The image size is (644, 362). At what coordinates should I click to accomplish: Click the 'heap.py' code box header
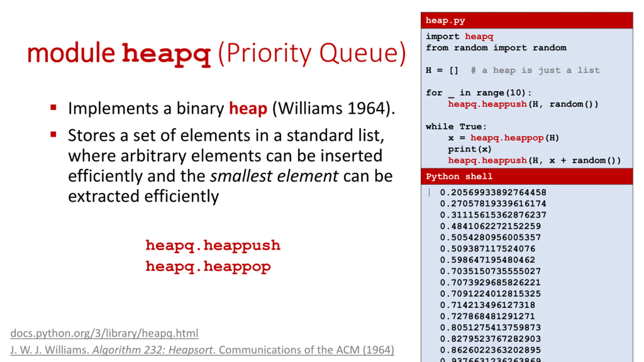(527, 20)
